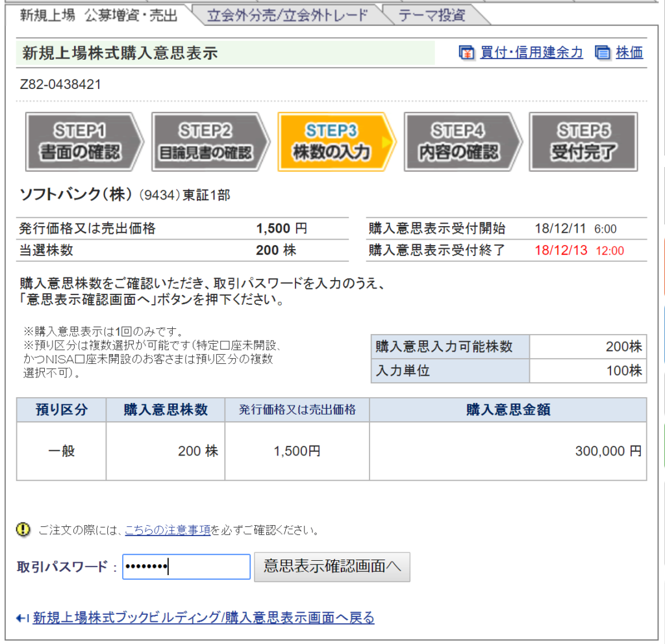This screenshot has width=665, height=644.
Task: Click the 購入意思入力可能株数 value 200株
Action: [x=624, y=346]
